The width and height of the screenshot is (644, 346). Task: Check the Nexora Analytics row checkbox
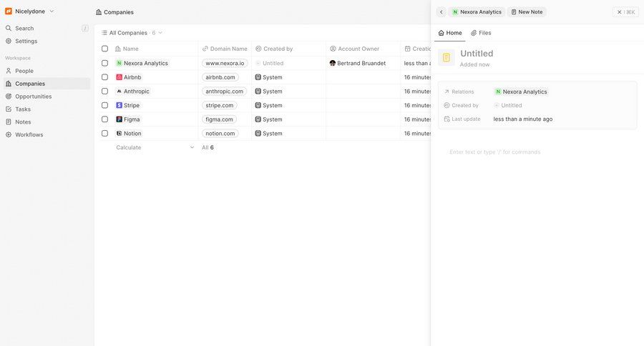[x=104, y=63]
